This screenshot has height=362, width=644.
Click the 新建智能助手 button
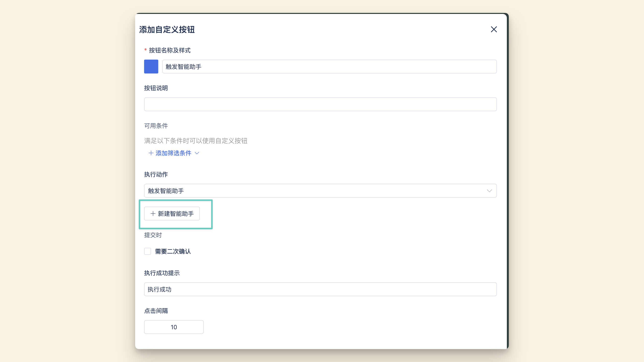172,214
